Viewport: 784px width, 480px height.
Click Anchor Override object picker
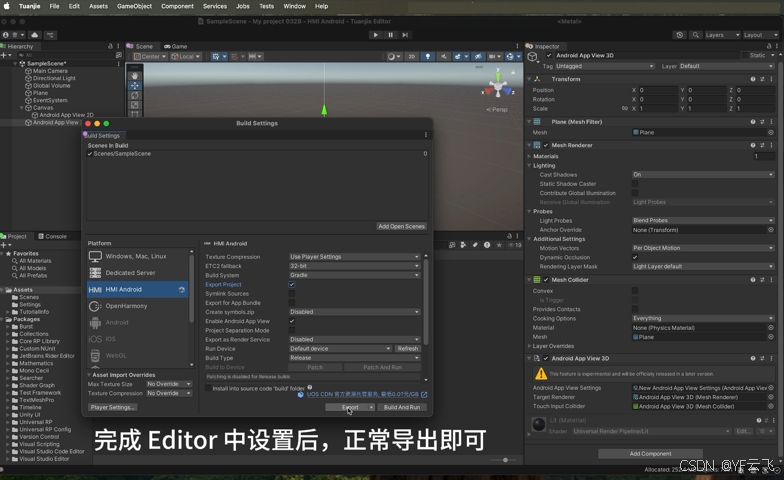point(770,230)
